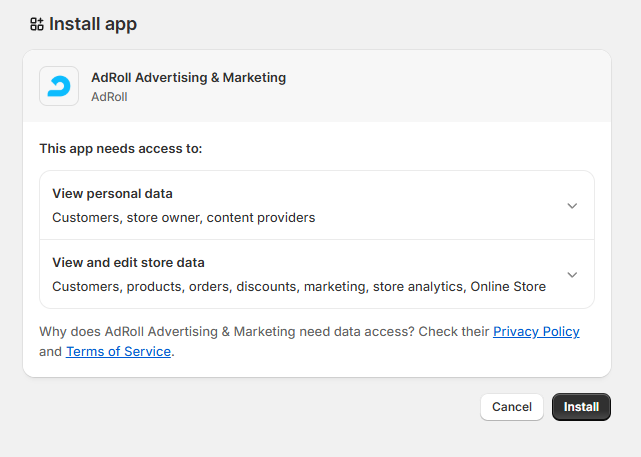Click the This app needs access to label

120,149
